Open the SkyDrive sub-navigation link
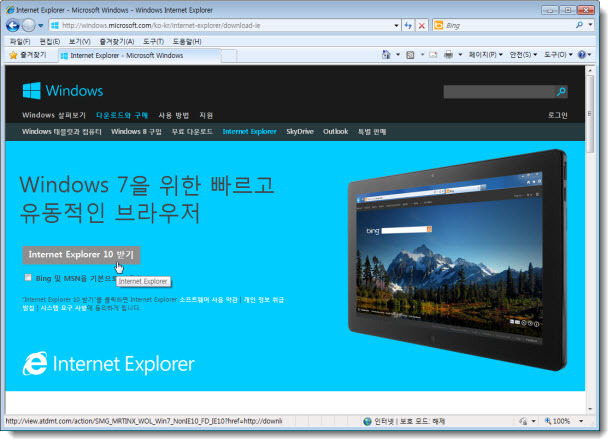The width and height of the screenshot is (615, 446). (x=300, y=132)
